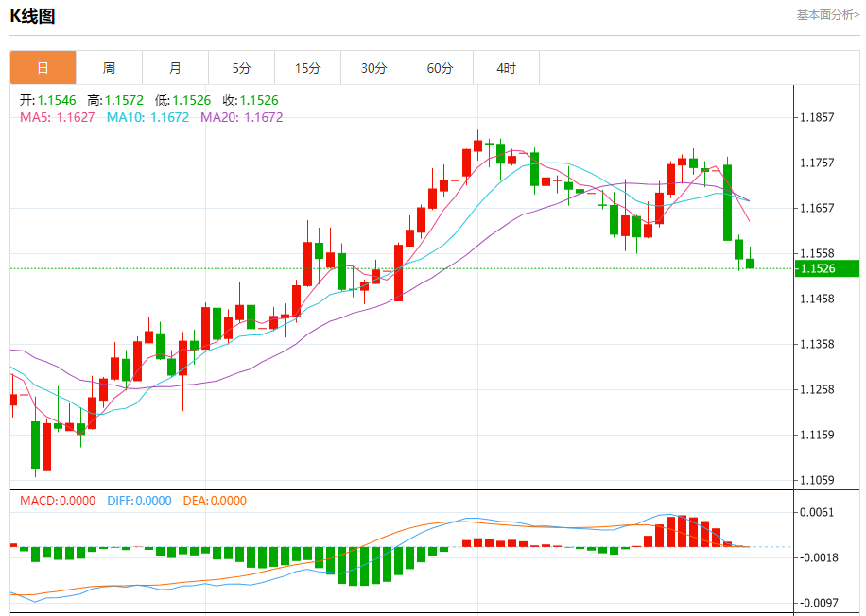Click the 1.1258 price axis label
Screen dimensions: 866x616
pyautogui.click(x=818, y=389)
